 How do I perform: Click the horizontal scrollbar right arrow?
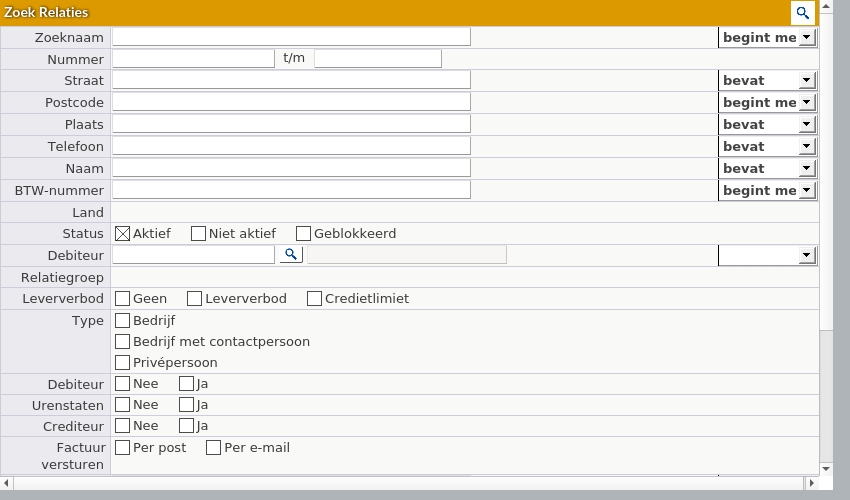pos(808,484)
